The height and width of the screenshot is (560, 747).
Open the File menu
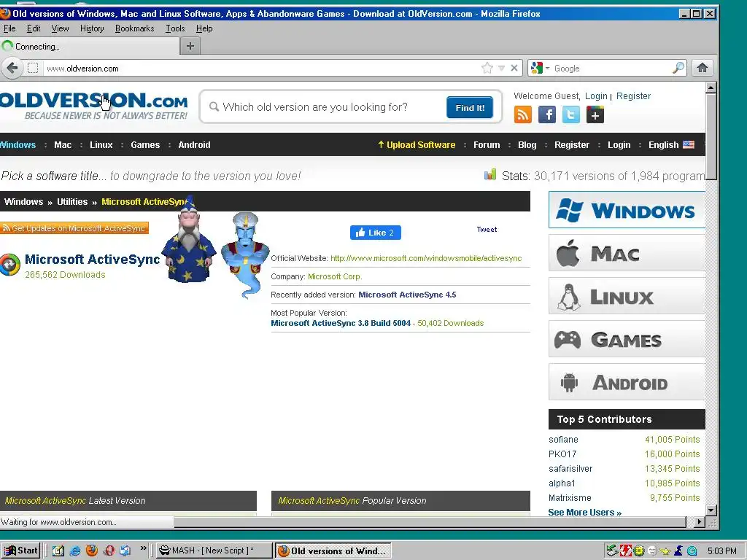[9, 28]
